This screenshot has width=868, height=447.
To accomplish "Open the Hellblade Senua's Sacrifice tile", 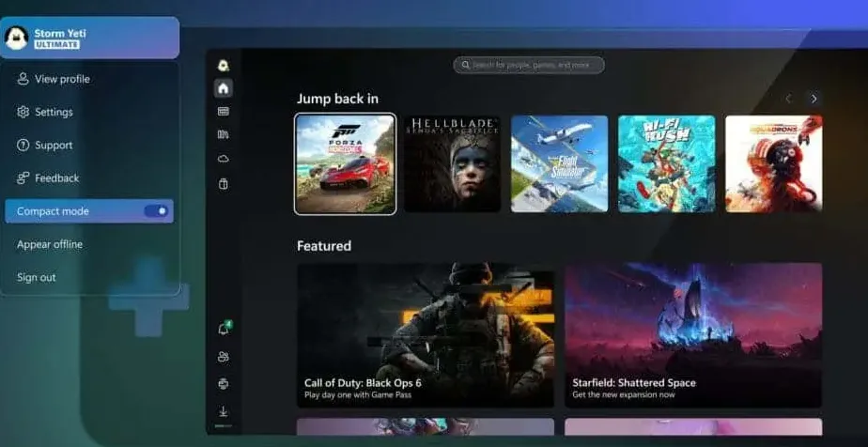I will click(x=452, y=163).
